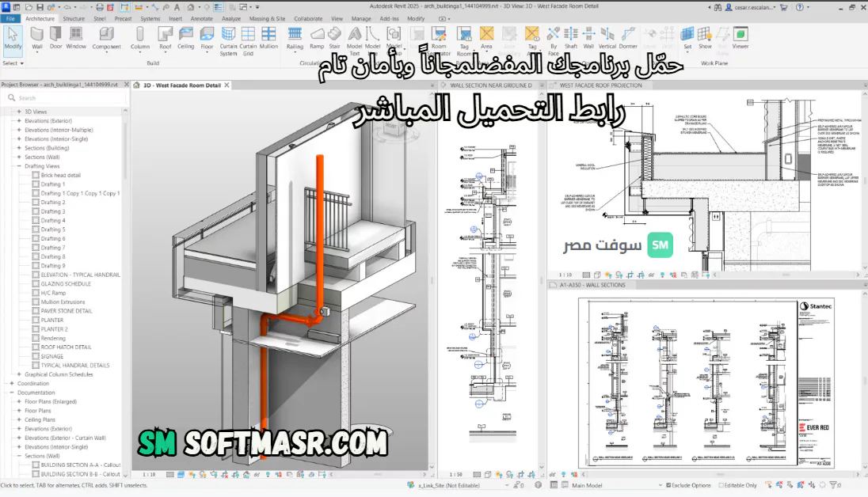This screenshot has width=868, height=497.
Task: Activate the Railing tool
Action: pos(295,39)
